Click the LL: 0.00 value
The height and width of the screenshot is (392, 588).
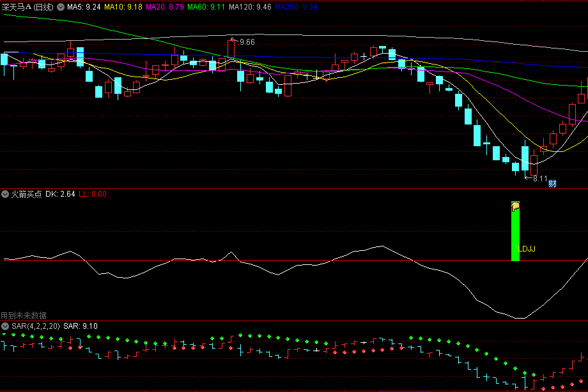93,194
